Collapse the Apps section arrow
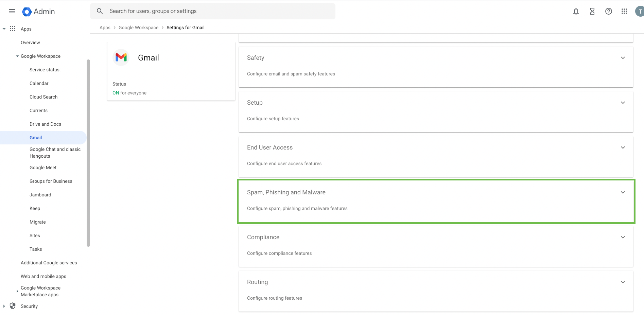Image resolution: width=644 pixels, height=315 pixels. [x=4, y=29]
